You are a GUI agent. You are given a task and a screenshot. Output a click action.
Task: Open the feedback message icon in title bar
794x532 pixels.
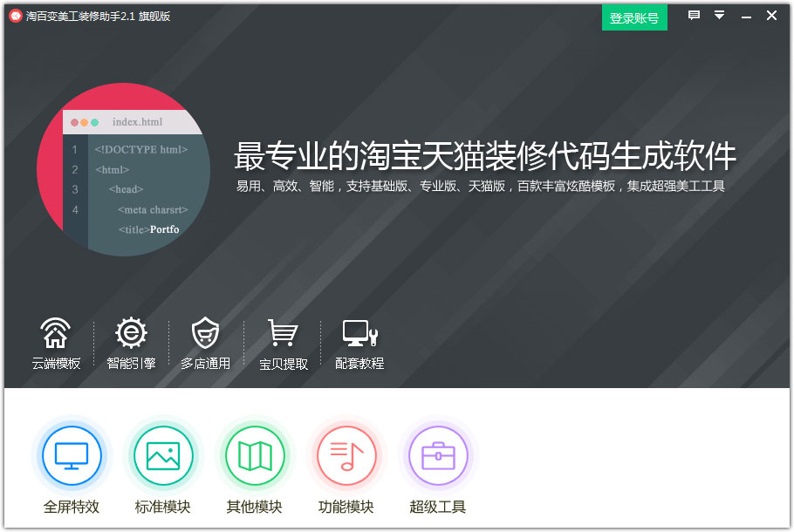click(x=694, y=16)
